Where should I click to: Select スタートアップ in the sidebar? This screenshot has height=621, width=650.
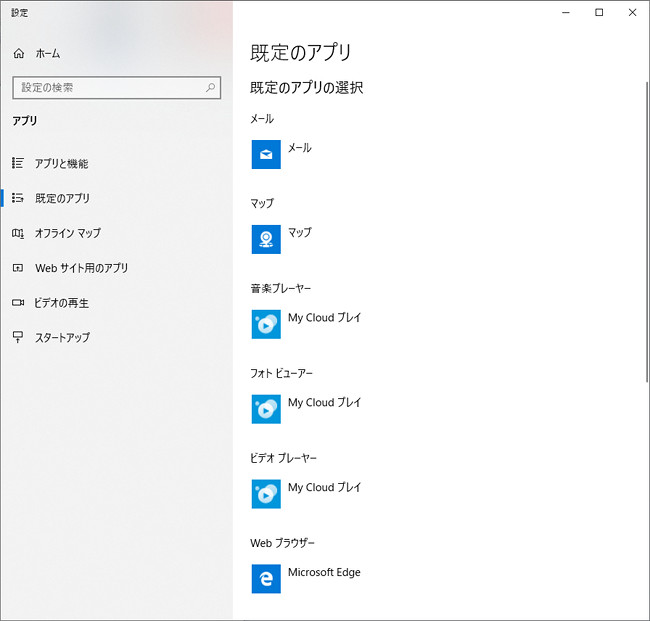pos(62,338)
